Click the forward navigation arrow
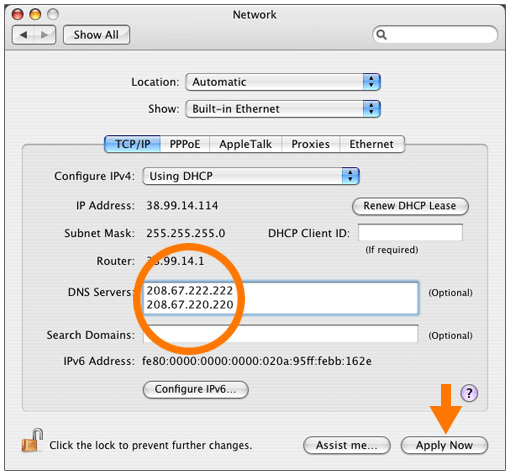Image resolution: width=510 pixels, height=475 pixels. [x=45, y=35]
